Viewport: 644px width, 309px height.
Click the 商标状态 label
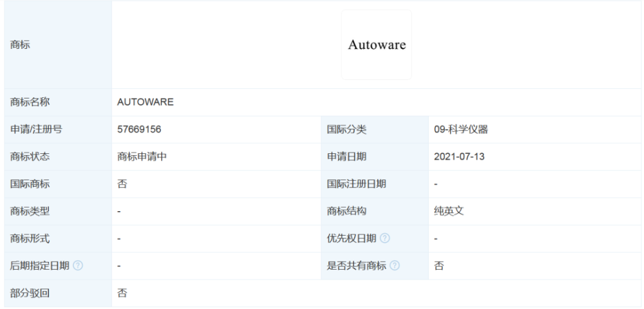click(30, 157)
